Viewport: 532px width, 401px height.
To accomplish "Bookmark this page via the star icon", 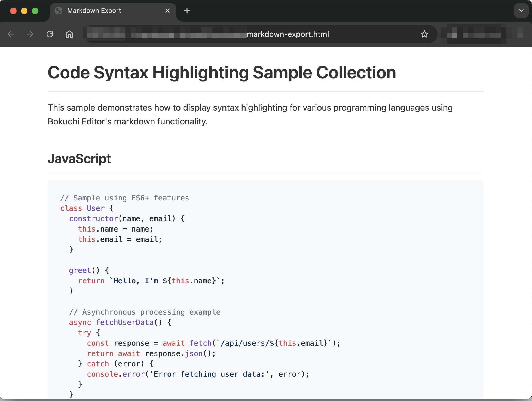I will coord(424,34).
